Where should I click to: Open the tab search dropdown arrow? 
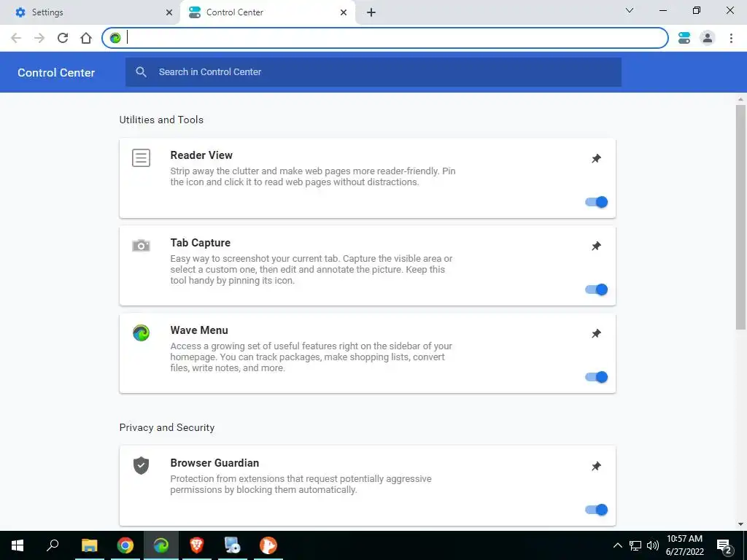coord(630,10)
